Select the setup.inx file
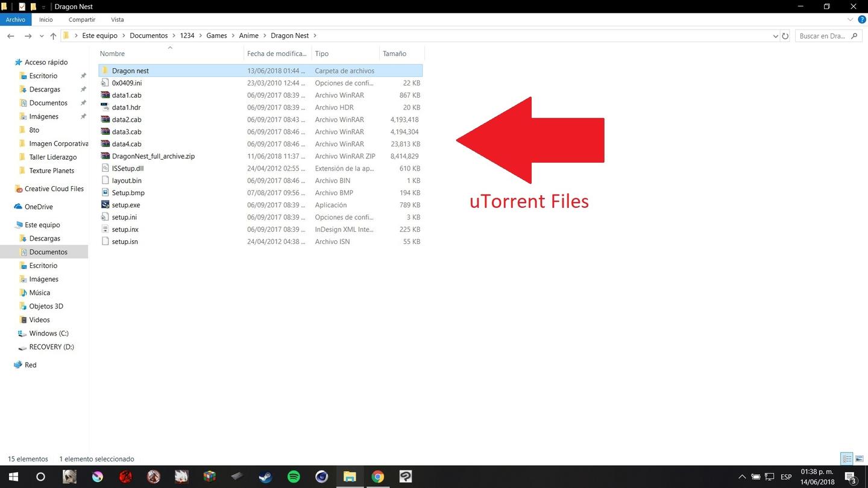This screenshot has height=488, width=868. (125, 229)
